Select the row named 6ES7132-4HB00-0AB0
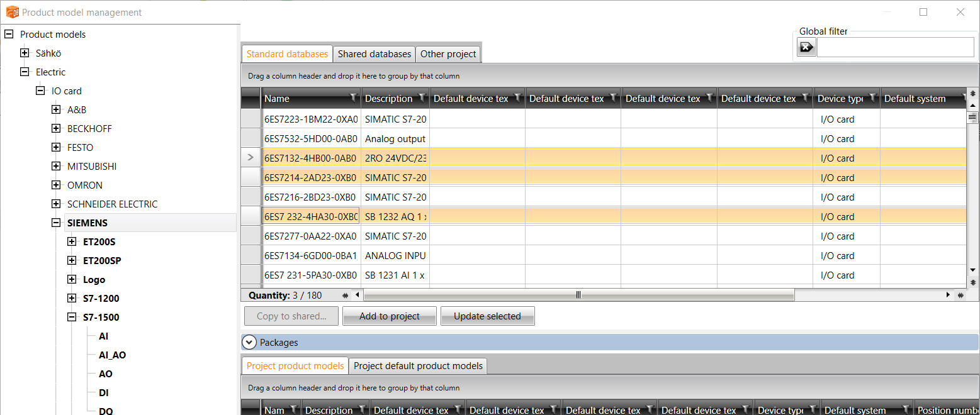The image size is (980, 415). pos(604,158)
